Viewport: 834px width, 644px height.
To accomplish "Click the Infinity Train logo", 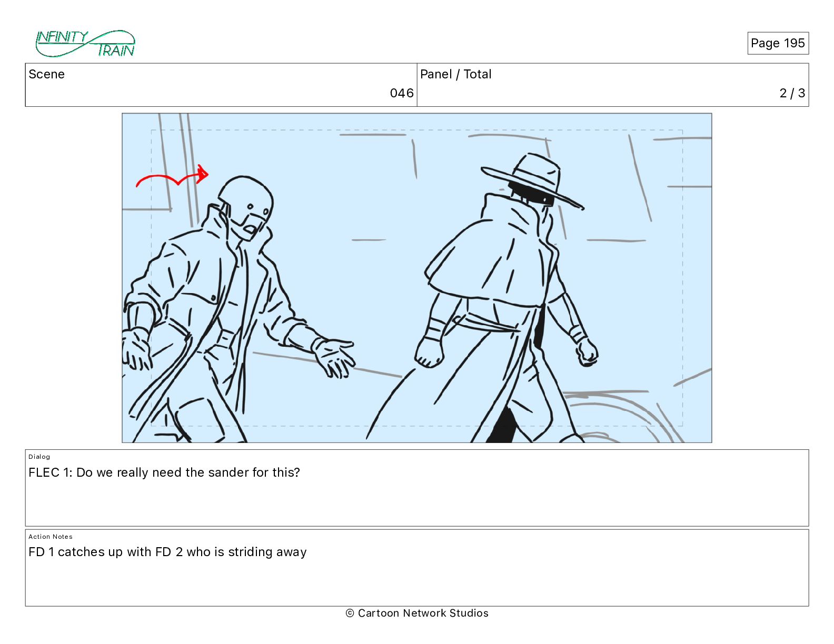I will coord(85,43).
